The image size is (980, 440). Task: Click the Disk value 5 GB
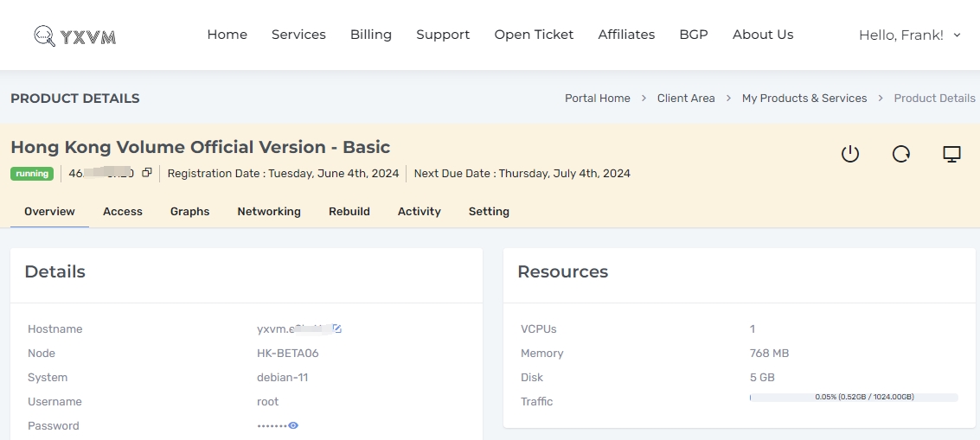(762, 378)
